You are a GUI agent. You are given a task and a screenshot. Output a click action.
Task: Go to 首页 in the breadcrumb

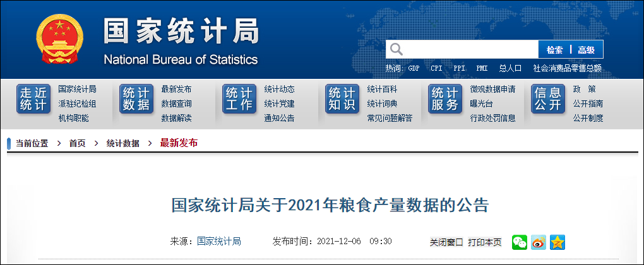(x=77, y=143)
